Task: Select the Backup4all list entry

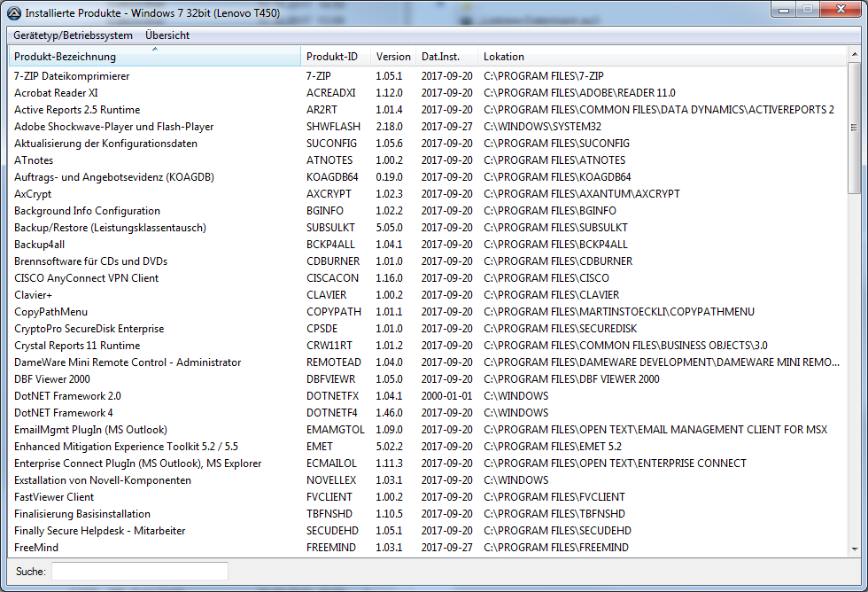Action: 39,245
